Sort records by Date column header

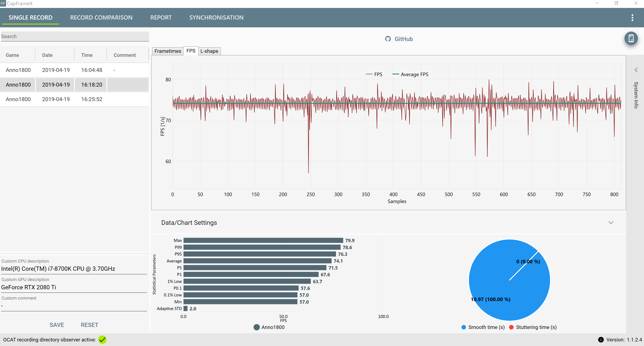(x=47, y=55)
